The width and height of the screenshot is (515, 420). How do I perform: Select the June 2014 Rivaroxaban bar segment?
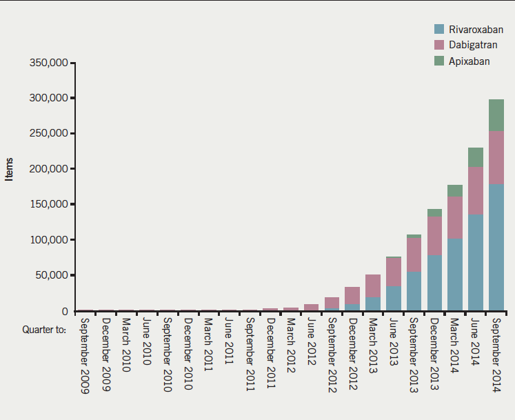click(476, 262)
